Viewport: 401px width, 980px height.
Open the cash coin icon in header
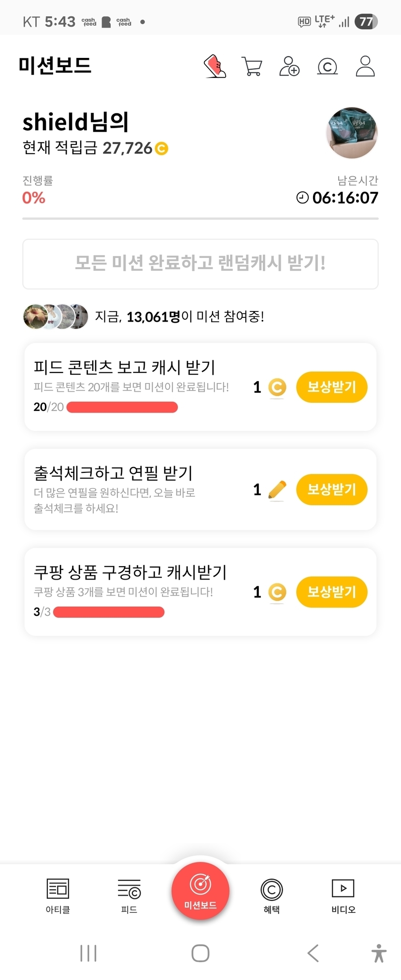[327, 67]
